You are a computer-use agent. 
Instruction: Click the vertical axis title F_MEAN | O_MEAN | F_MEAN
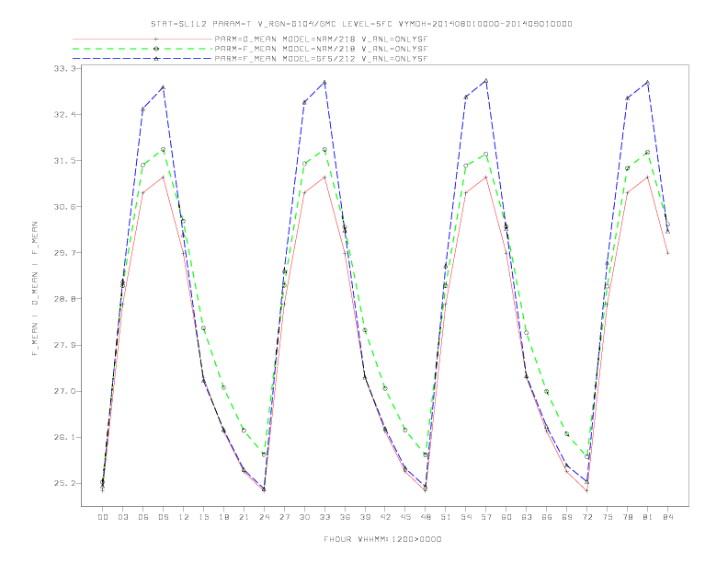35,289
